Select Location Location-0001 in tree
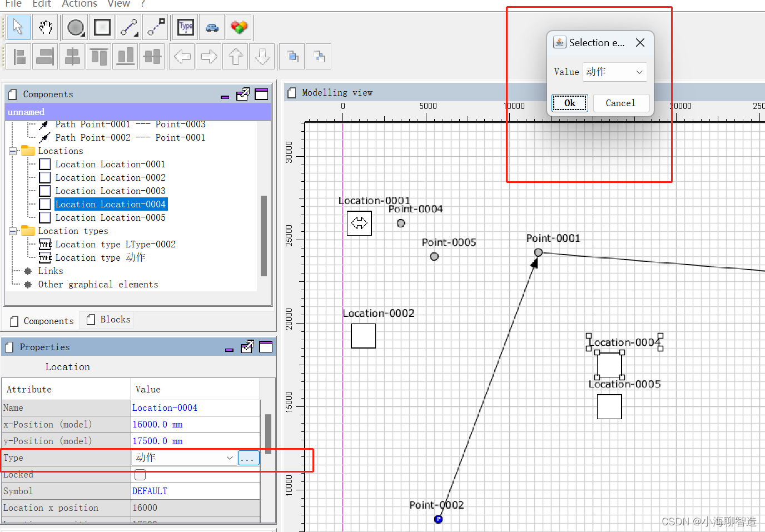 click(110, 165)
